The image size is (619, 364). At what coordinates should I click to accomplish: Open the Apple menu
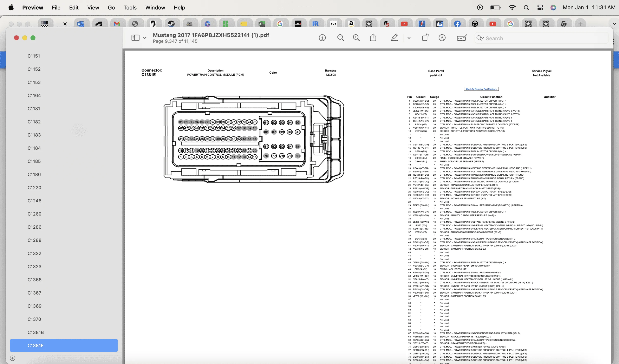click(x=11, y=7)
